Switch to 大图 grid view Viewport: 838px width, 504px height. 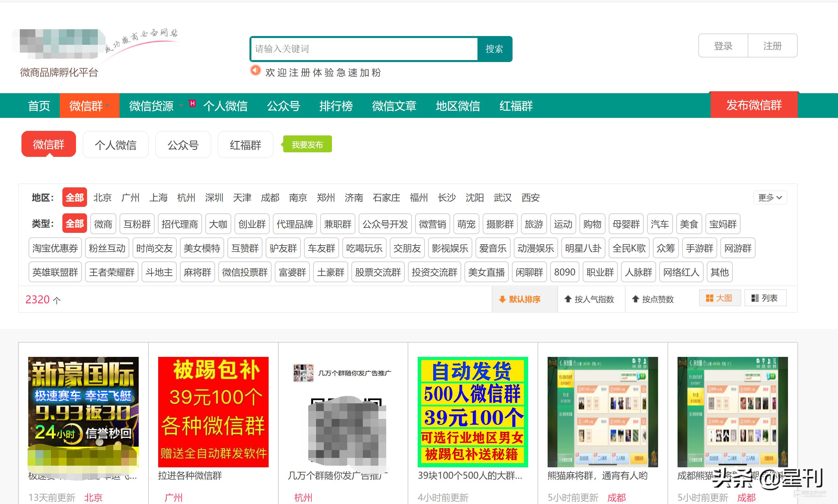[x=719, y=298]
